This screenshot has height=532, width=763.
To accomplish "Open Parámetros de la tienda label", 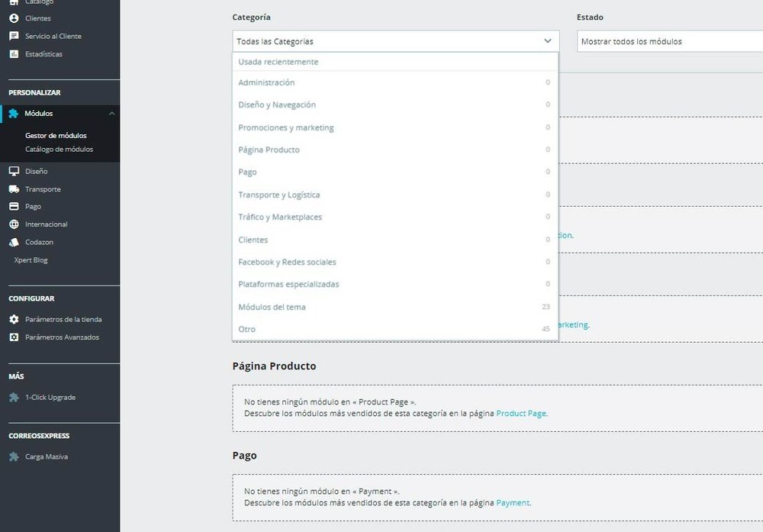I will tap(63, 319).
